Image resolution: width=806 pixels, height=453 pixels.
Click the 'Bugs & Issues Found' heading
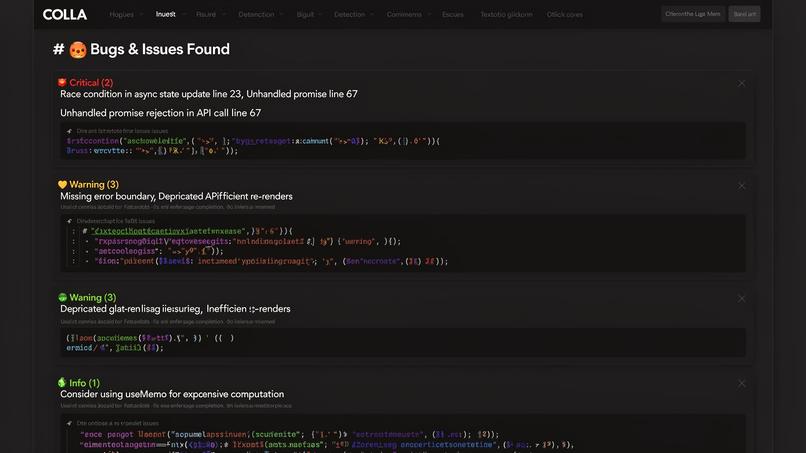point(160,49)
